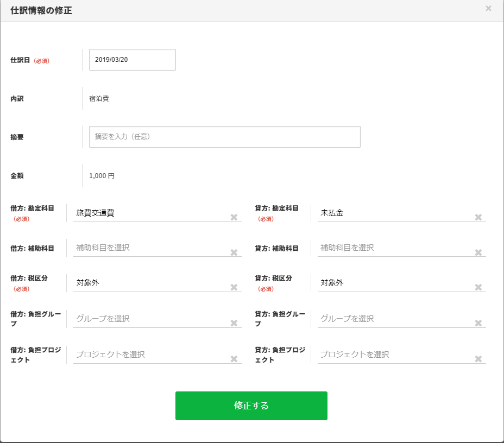The image size is (504, 443).
Task: Clear the debit account title 旅費交通費
Action: coord(234,217)
